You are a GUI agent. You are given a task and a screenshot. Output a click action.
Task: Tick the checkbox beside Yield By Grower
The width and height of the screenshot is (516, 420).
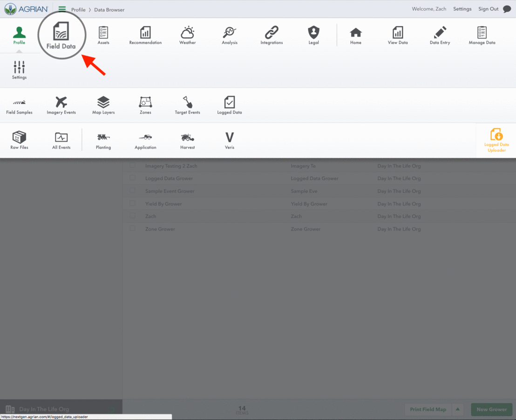[x=133, y=203]
